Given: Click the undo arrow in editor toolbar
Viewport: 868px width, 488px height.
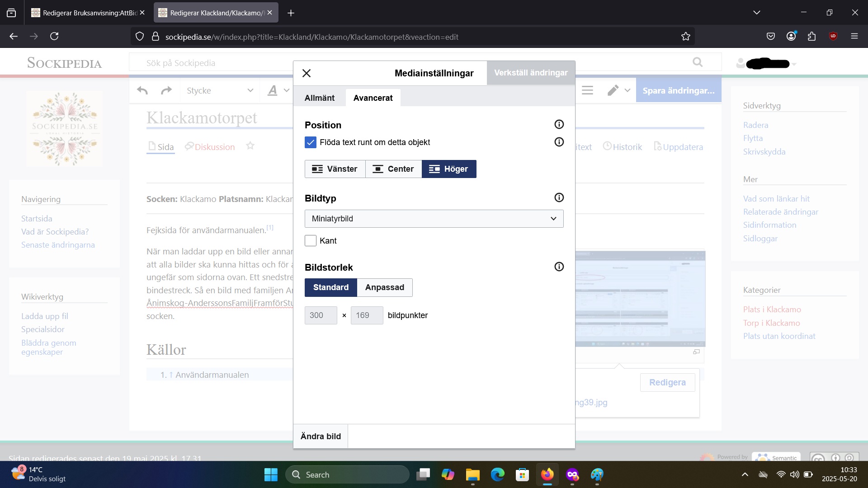Looking at the screenshot, I should [x=142, y=90].
